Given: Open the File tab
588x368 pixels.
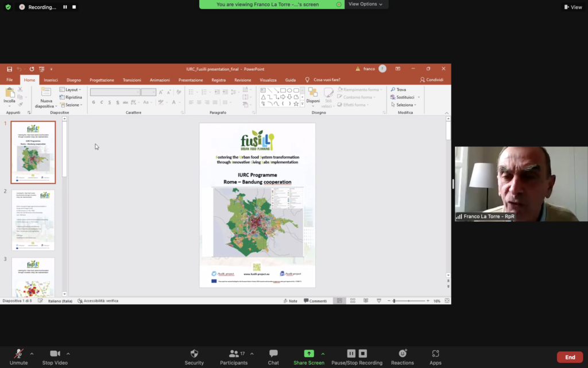Looking at the screenshot, I should coord(9,80).
